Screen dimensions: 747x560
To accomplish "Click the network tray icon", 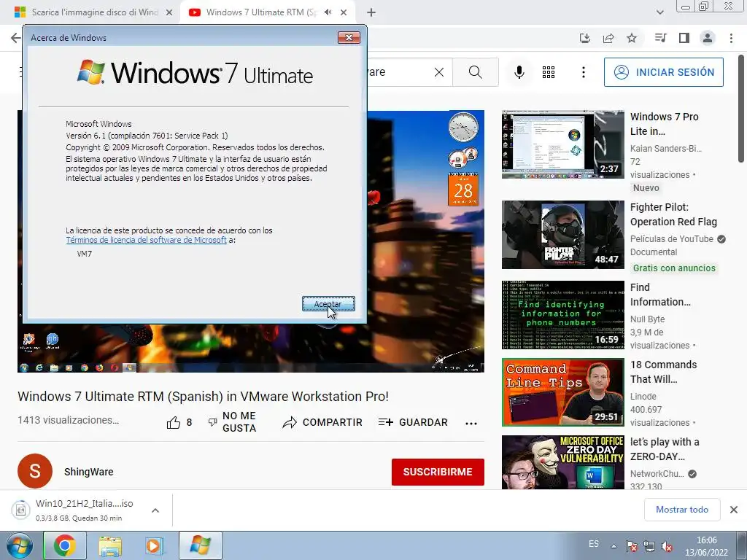I will point(649,546).
